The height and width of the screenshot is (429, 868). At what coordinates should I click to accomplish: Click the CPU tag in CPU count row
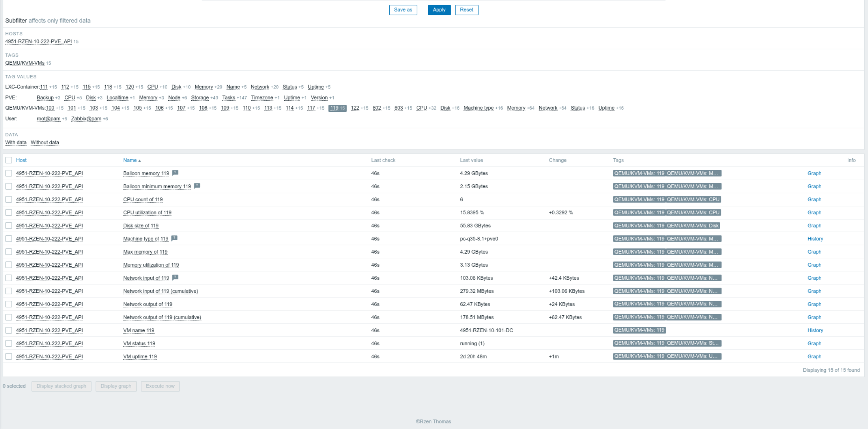click(x=693, y=199)
